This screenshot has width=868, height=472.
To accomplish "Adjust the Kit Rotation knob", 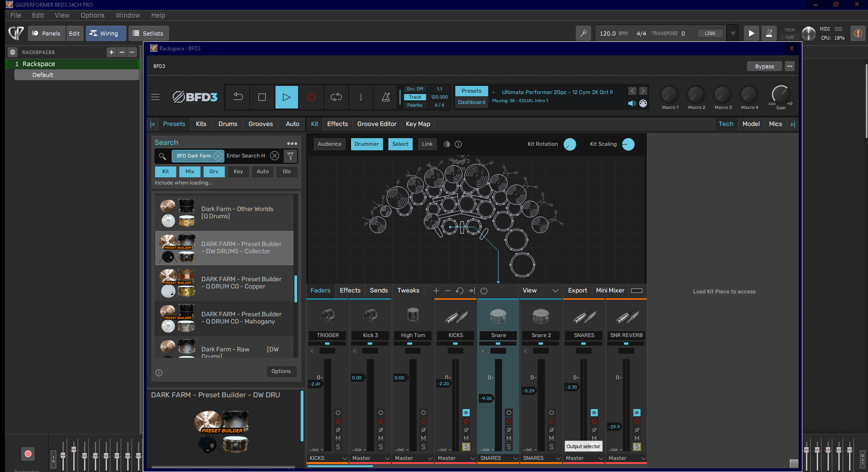I will 570,144.
